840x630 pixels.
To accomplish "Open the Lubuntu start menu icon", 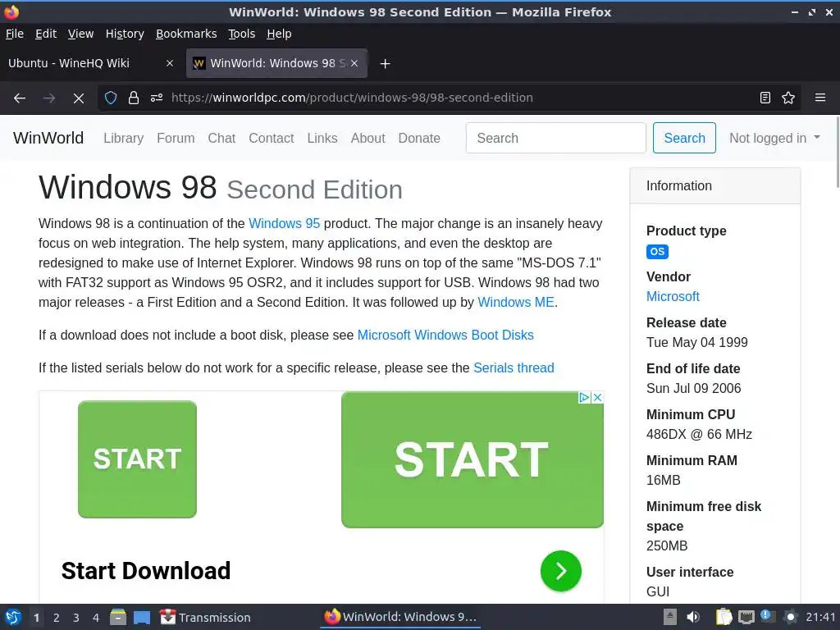I will tap(13, 617).
